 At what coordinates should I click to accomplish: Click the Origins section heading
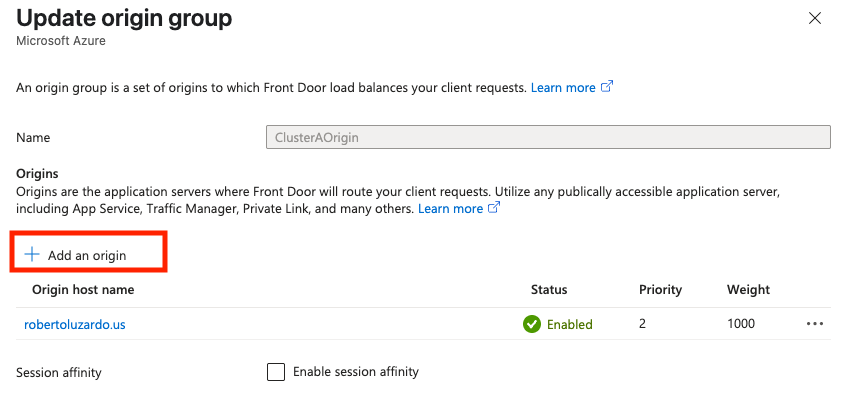click(37, 173)
